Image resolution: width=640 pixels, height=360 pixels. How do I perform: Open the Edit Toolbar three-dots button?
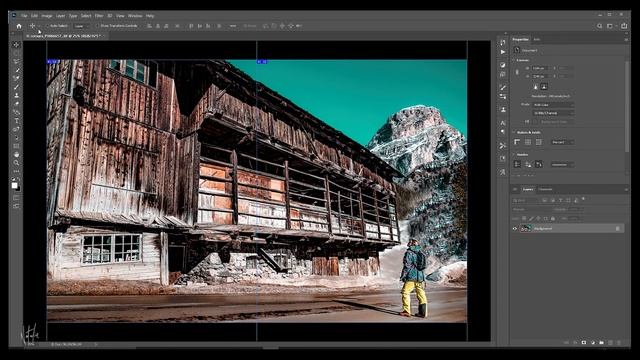pyautogui.click(x=16, y=171)
